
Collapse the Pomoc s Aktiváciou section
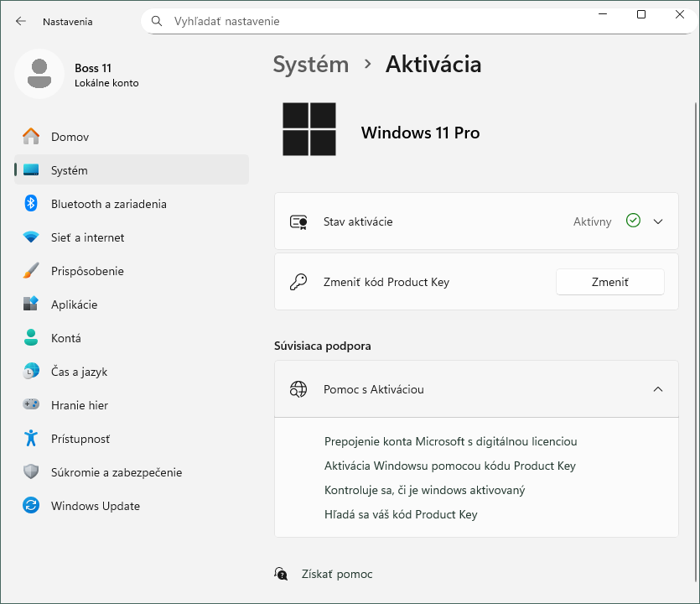point(656,389)
